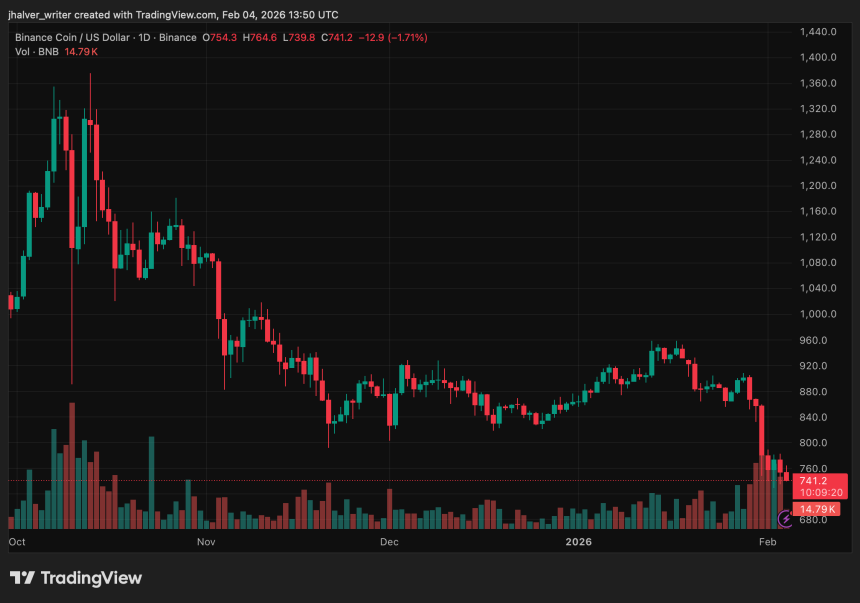Click 'Oct' on the time axis
860x603 pixels.
[16, 541]
